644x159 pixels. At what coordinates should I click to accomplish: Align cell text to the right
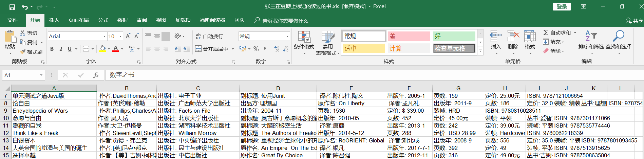(x=166, y=49)
